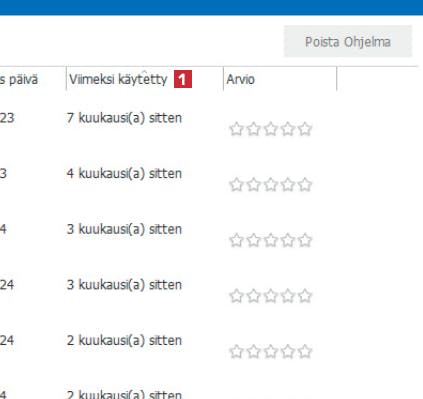Viewport: 423px width, 399px height.
Task: Give one star to the 7 kuukausi(a) row
Action: [x=236, y=129]
